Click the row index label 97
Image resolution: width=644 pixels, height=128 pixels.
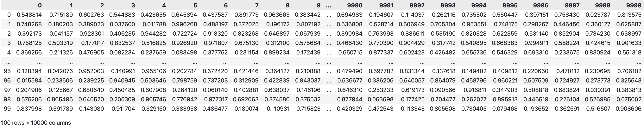pyautogui.click(x=7, y=90)
